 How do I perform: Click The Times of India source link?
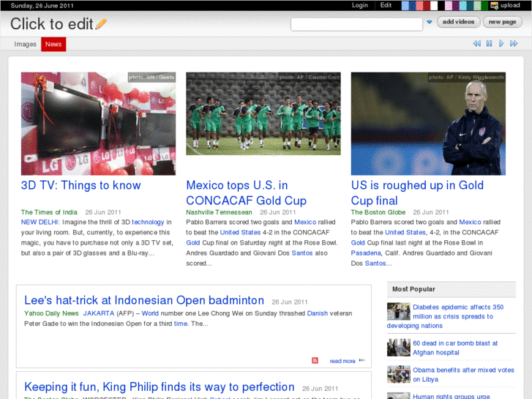click(49, 212)
